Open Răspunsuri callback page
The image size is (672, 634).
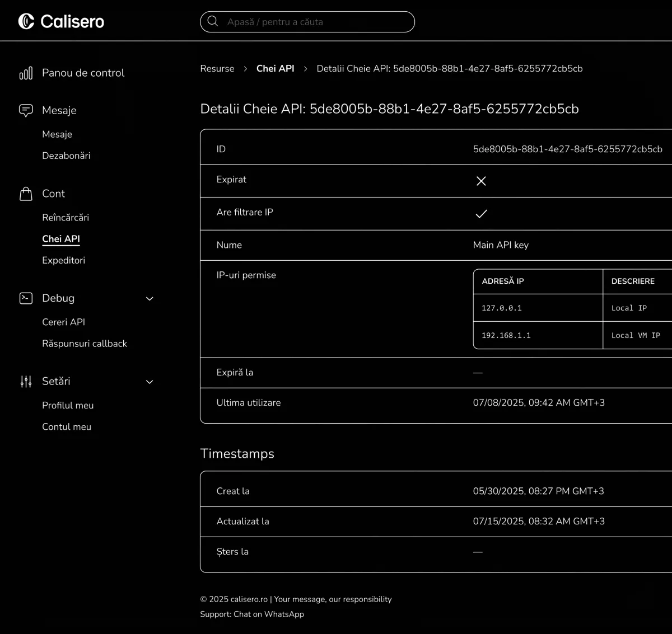click(x=85, y=344)
